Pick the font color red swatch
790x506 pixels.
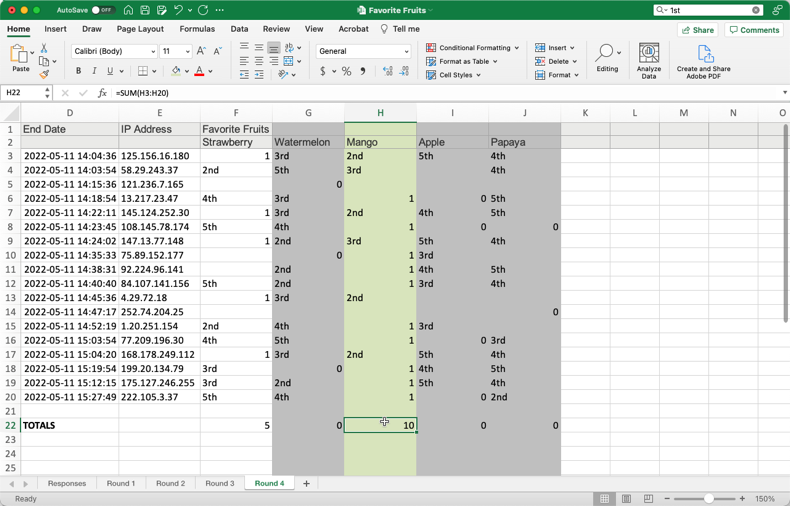click(x=200, y=71)
